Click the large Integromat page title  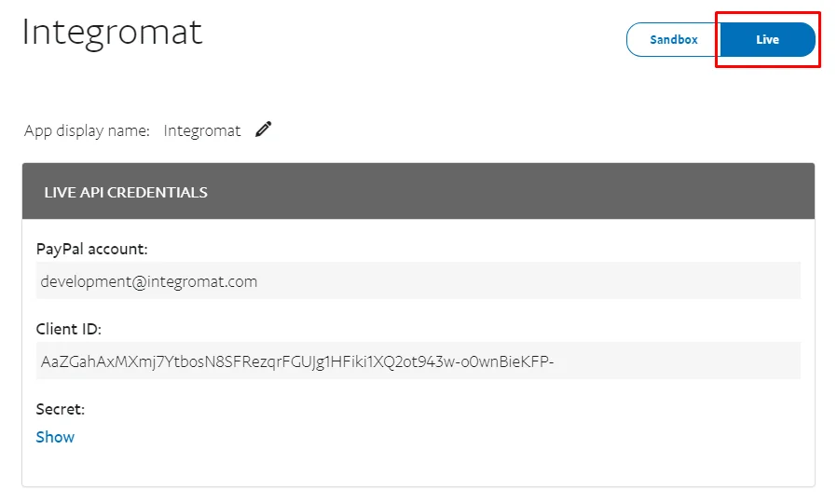[112, 32]
